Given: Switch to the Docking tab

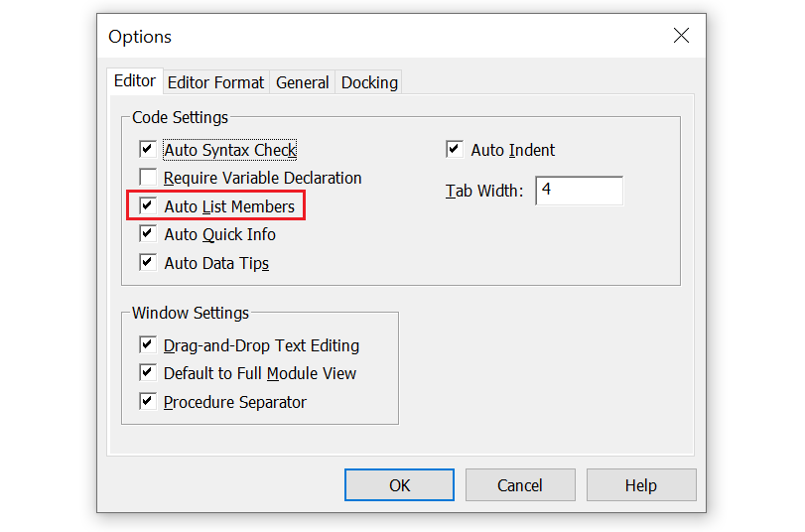Looking at the screenshot, I should click(x=369, y=82).
